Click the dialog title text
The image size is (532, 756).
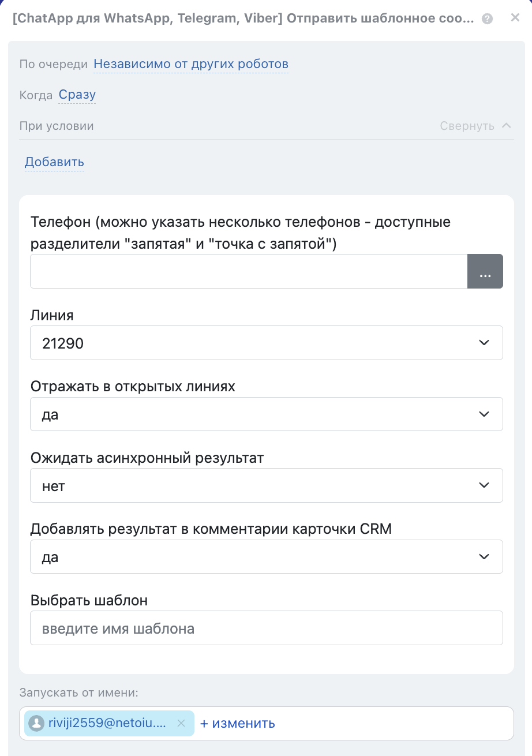(x=243, y=18)
